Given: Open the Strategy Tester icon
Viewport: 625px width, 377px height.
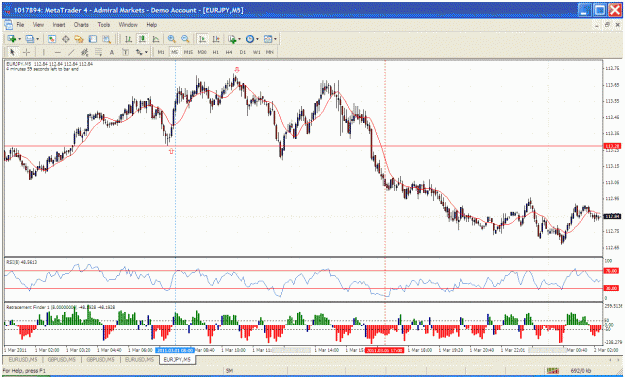Looking at the screenshot, I should (106, 39).
